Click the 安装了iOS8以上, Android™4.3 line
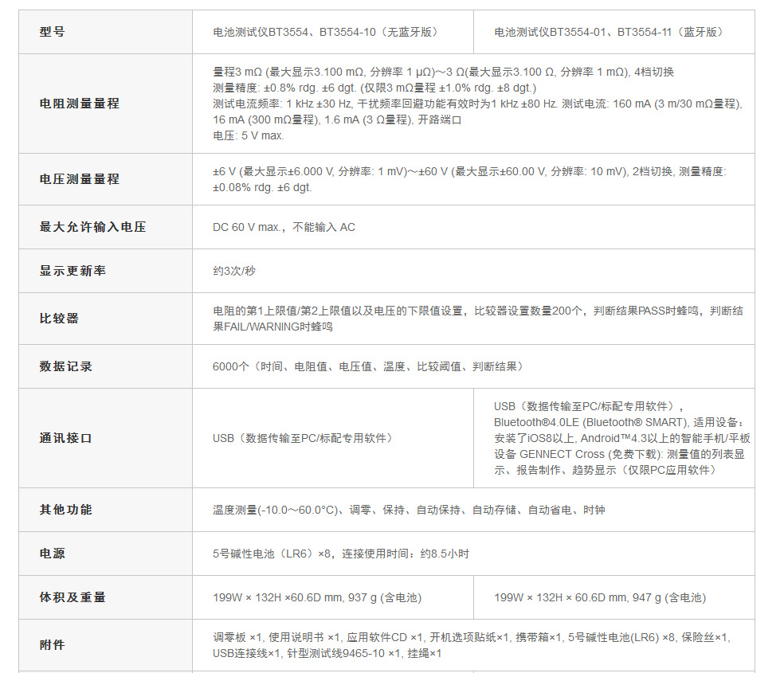This screenshot has width=784, height=673. click(622, 438)
